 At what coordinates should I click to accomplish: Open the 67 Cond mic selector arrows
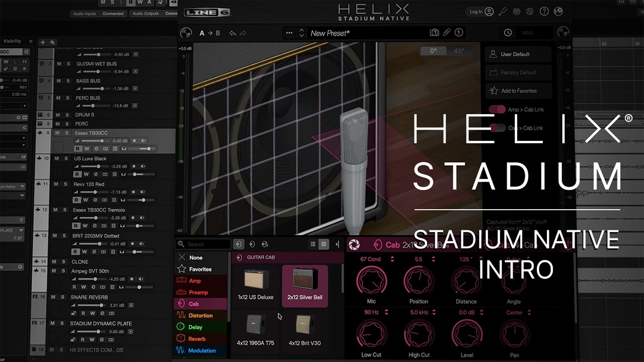[x=392, y=259]
